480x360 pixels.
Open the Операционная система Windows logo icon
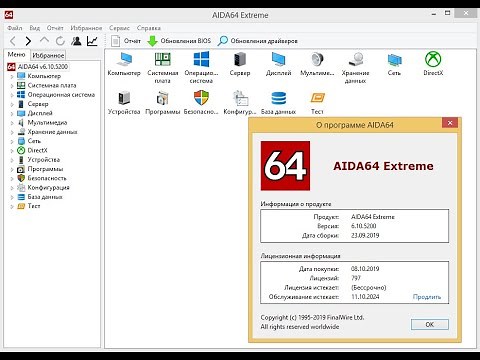(x=201, y=59)
